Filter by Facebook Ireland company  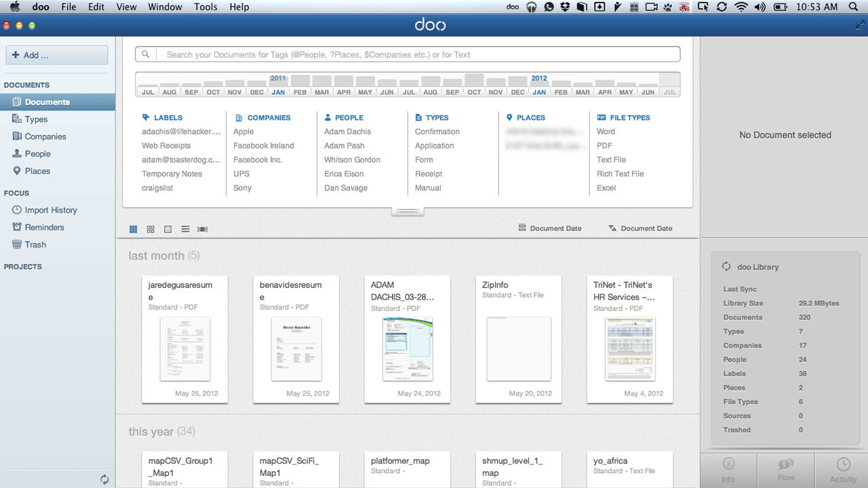[264, 146]
